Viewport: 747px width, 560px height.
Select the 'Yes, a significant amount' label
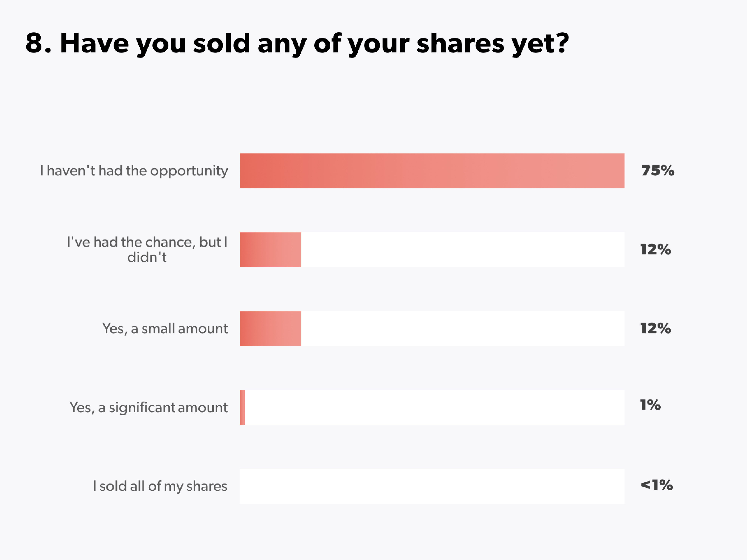tap(149, 407)
